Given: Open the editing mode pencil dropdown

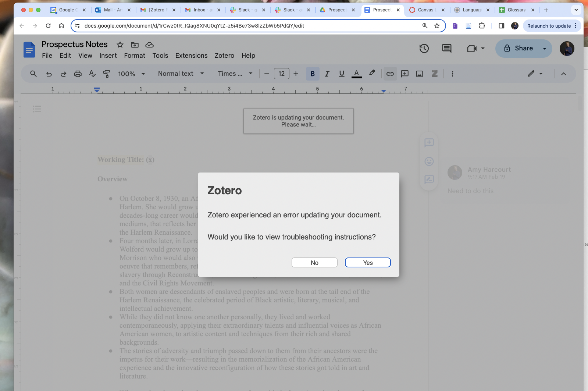Looking at the screenshot, I should [x=535, y=74].
